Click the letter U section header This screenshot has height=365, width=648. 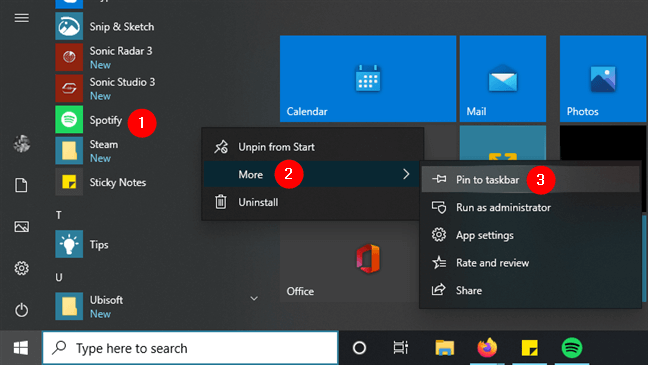pyautogui.click(x=59, y=277)
